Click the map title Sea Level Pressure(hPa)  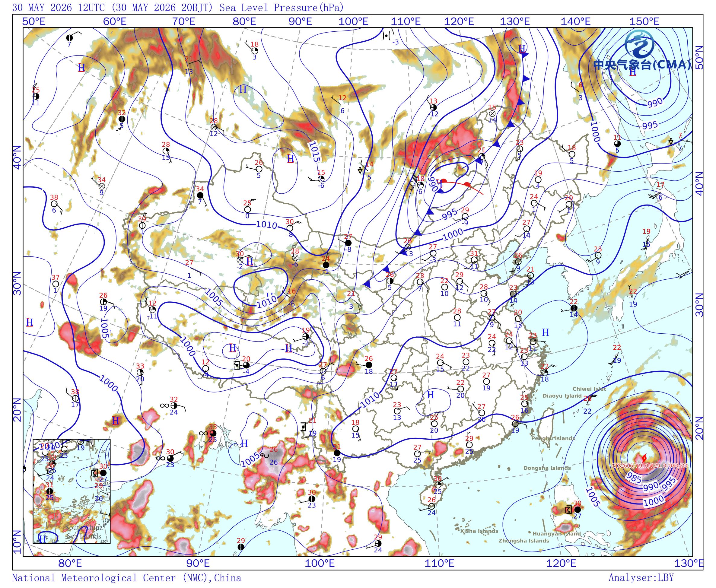[x=281, y=7]
